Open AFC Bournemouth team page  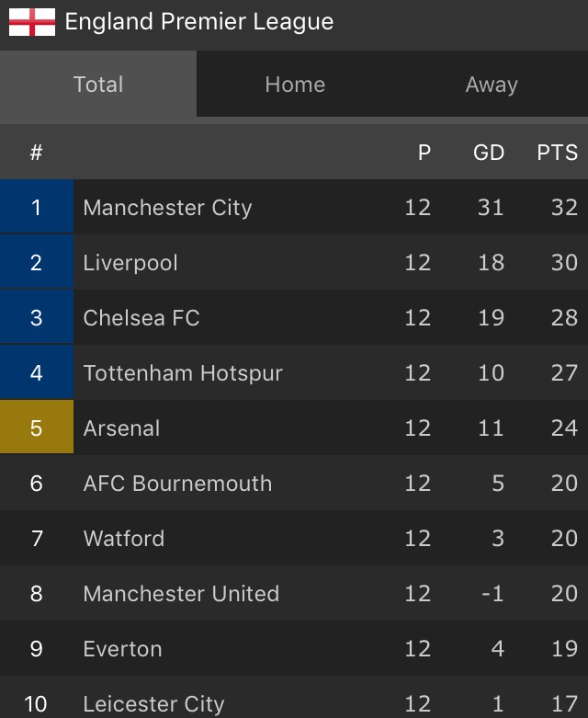click(177, 484)
